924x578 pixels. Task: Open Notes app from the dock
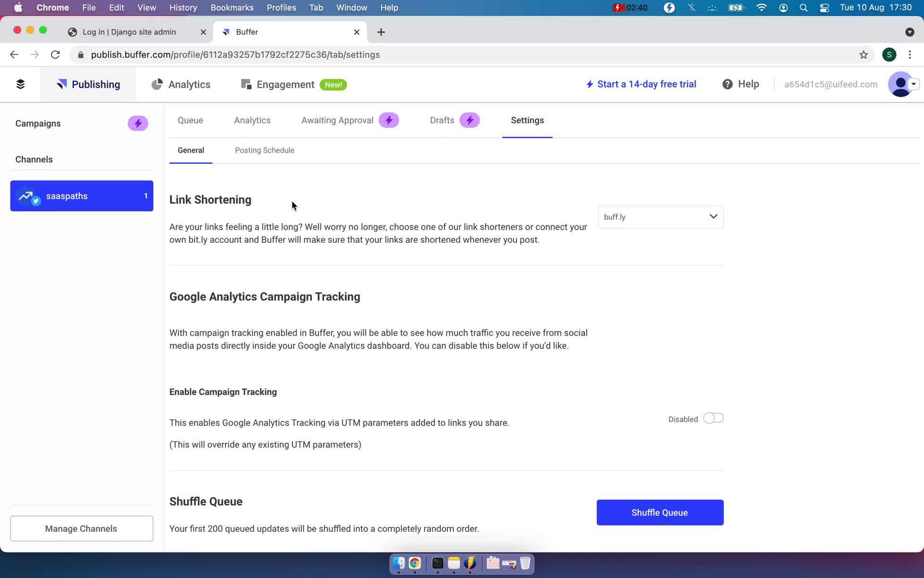click(454, 563)
